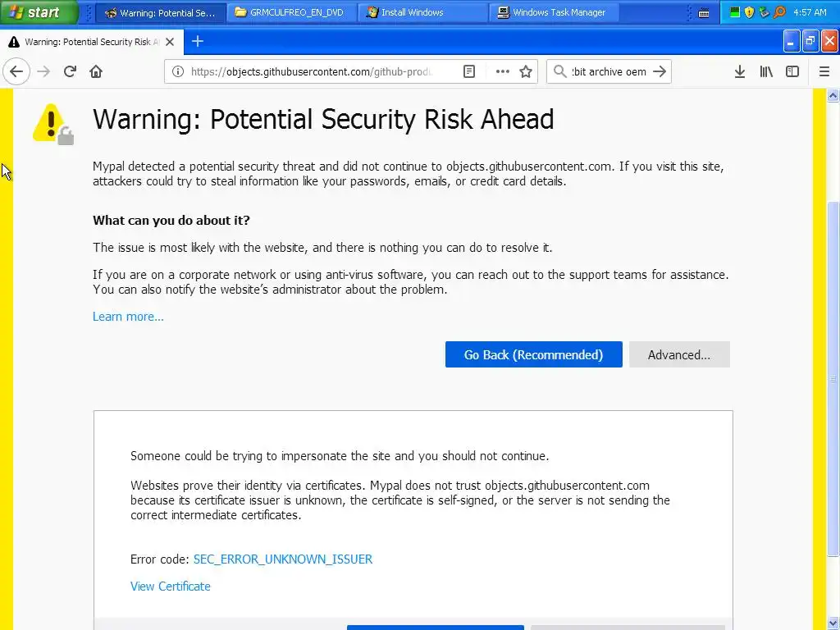Show site information for this URL

(x=177, y=71)
